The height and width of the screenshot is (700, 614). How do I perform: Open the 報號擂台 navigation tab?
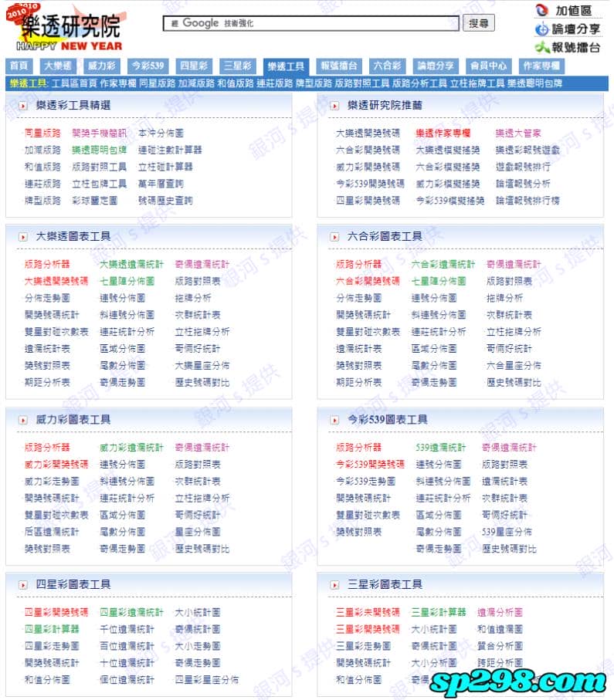[x=339, y=66]
